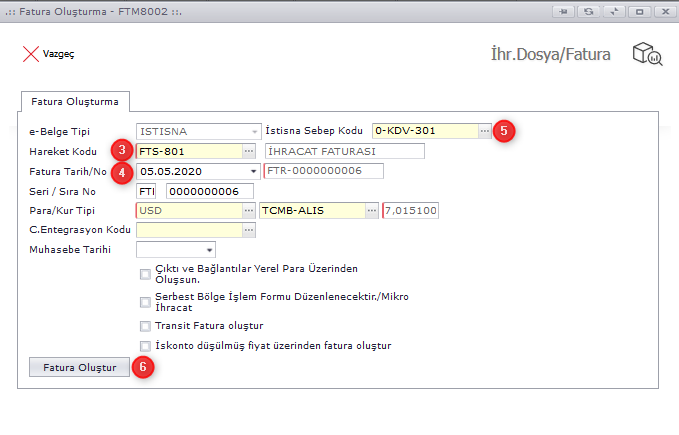Open the Muhasebe Tarihi dropdown
Viewport: 679px width, 435px height.
tap(209, 250)
